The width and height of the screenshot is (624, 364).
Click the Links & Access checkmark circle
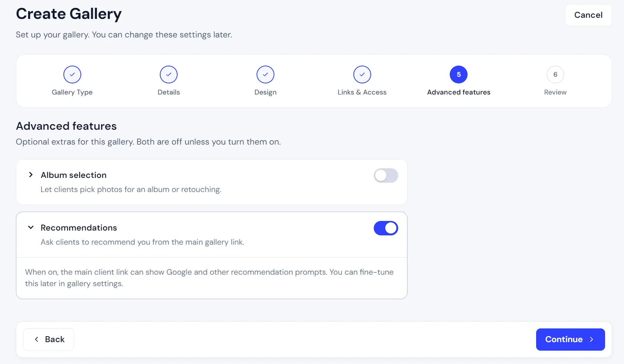362,75
